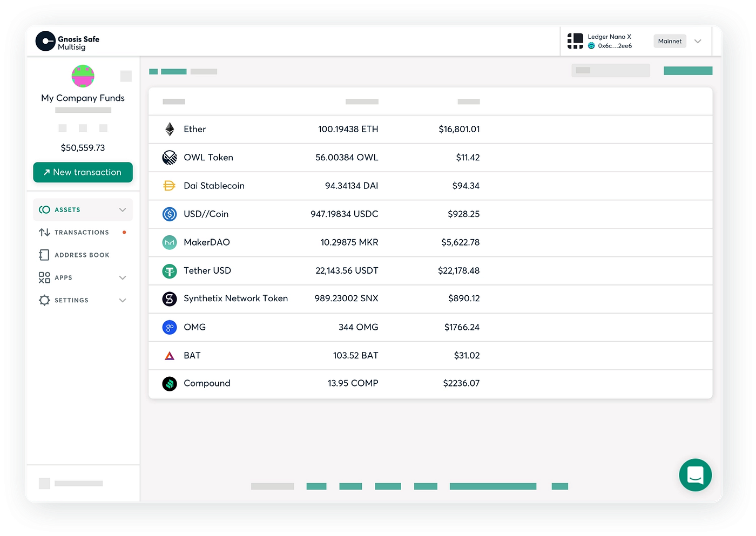Click the $5,622.78 value cell
The width and height of the screenshot is (756, 536).
point(460,242)
